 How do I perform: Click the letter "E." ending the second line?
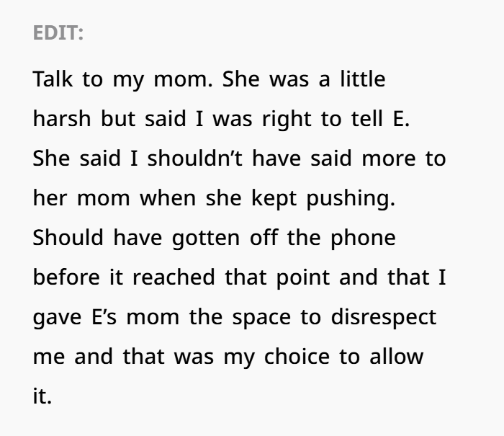coord(401,119)
